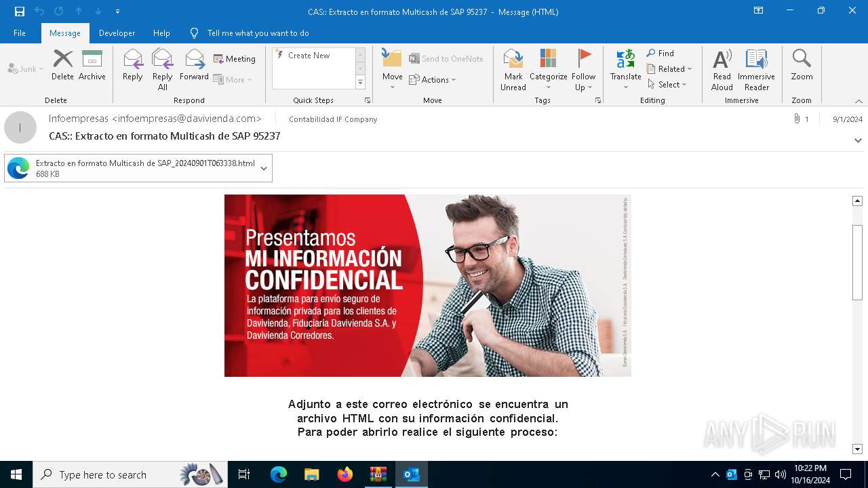The width and height of the screenshot is (868, 488).
Task: Launch Firefox from taskbar
Action: [x=344, y=474]
